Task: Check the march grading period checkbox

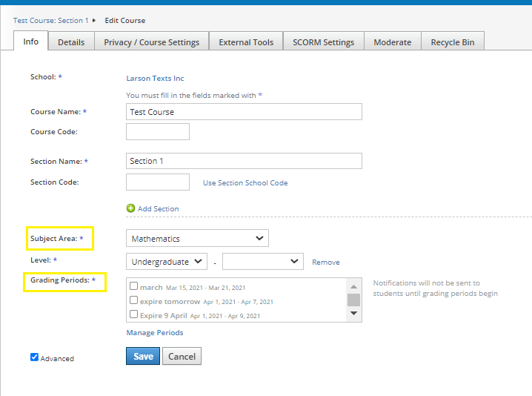Action: coord(133,286)
